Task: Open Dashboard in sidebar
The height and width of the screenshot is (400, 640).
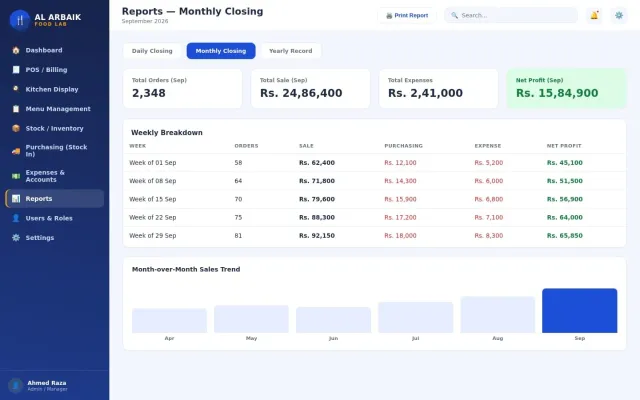Action: [55, 50]
